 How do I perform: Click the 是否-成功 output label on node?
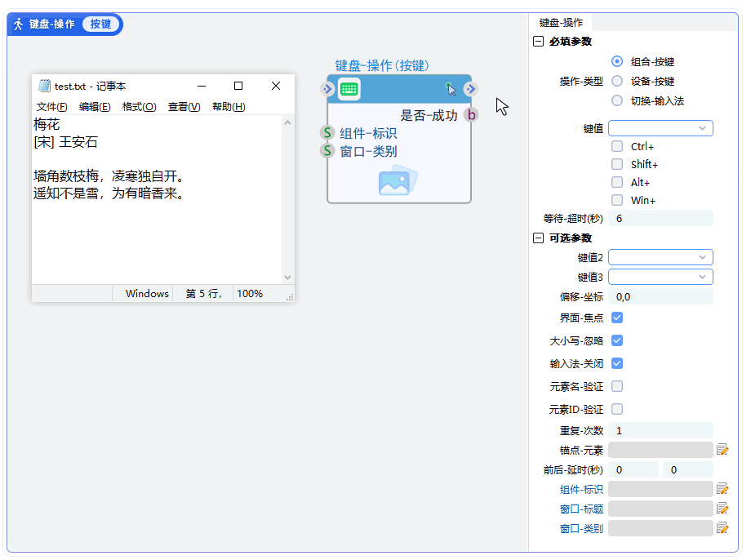(429, 115)
